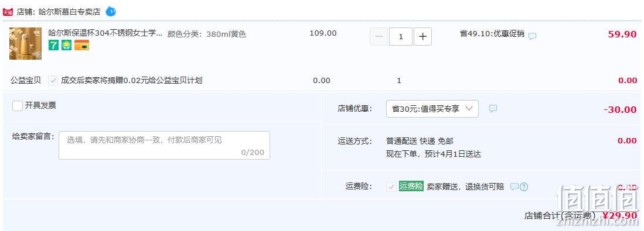The height and width of the screenshot is (231, 644).
Task: Open the comment bubble beside store discount dropdown
Action: click(x=493, y=108)
